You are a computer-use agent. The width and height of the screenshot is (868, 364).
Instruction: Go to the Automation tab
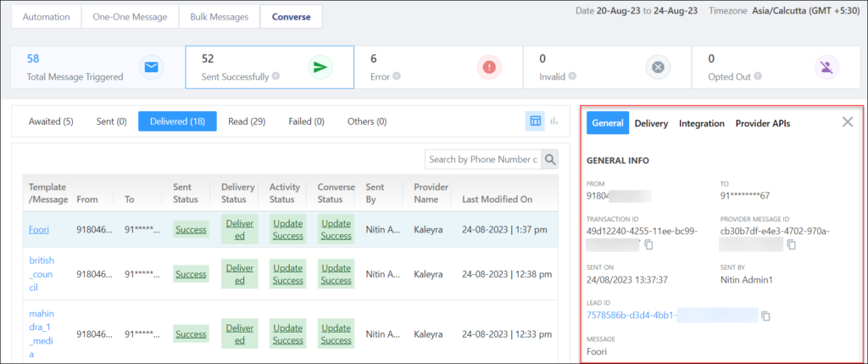(46, 16)
